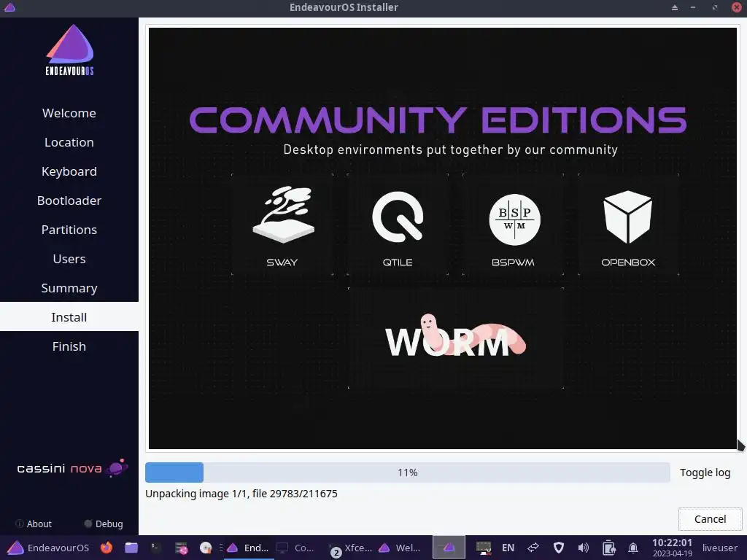
Task: Click the Cancel button
Action: 710,519
